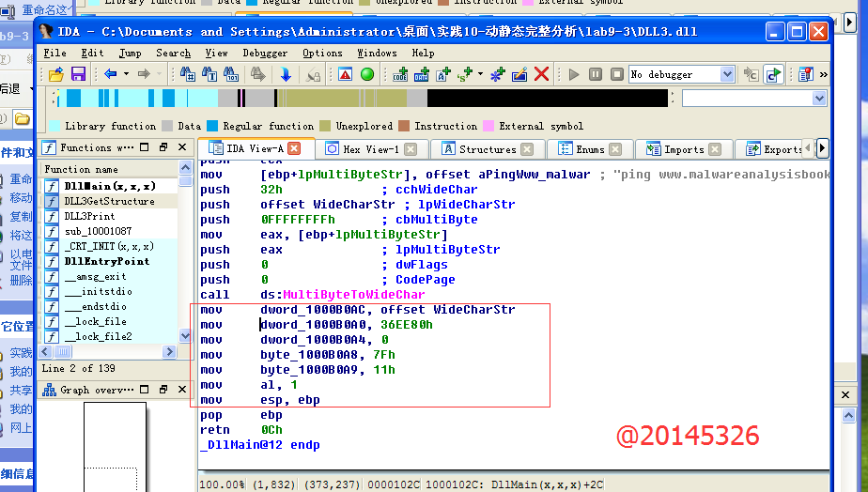Select DLL3Print in the functions list

(x=89, y=216)
